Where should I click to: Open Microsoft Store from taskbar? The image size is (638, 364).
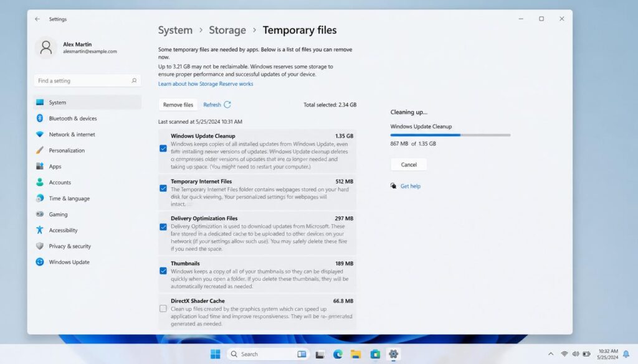click(374, 354)
